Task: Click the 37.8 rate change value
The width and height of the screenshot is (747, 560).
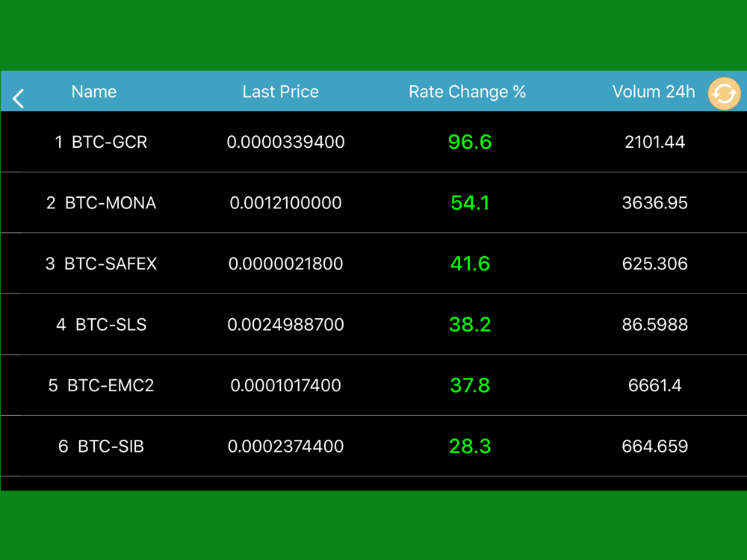Action: (x=470, y=385)
